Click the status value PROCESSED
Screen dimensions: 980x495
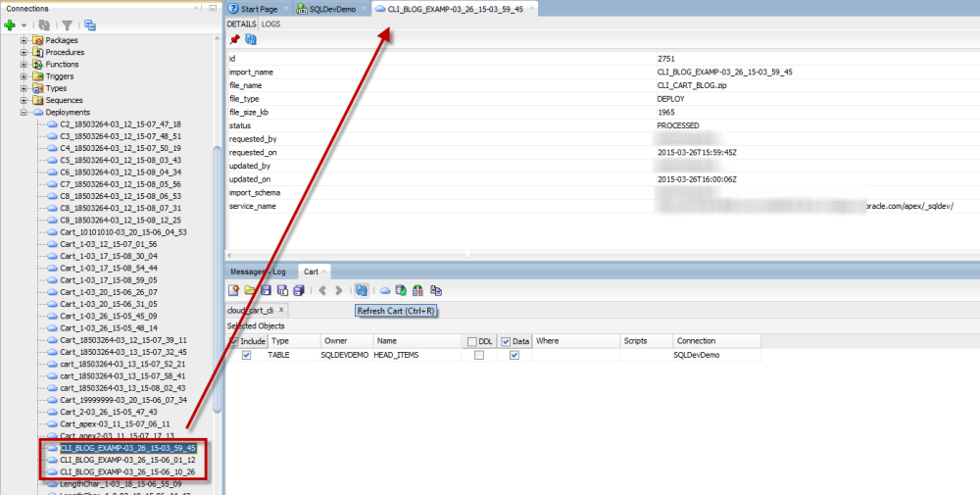click(x=677, y=125)
